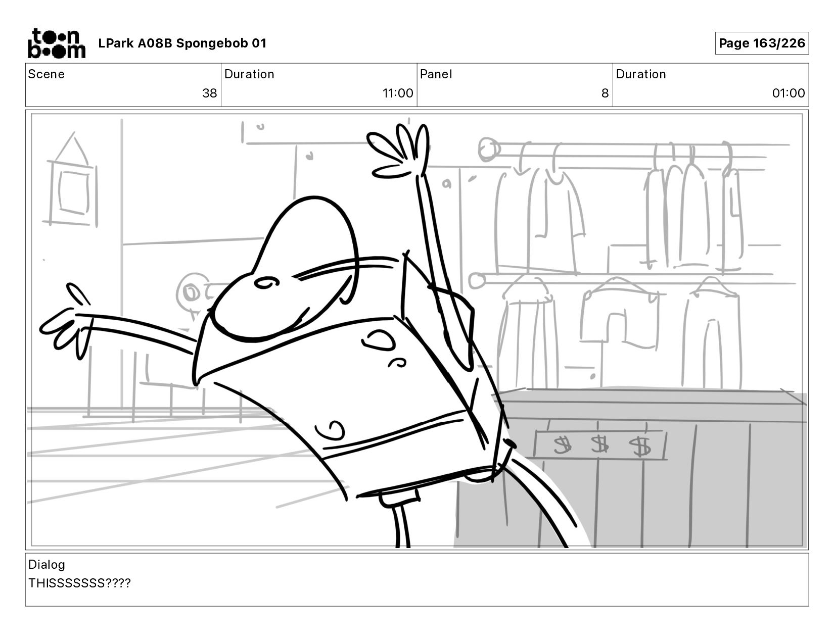The width and height of the screenshot is (834, 644).
Task: Click the storyboard panel drawing
Action: pos(417,330)
